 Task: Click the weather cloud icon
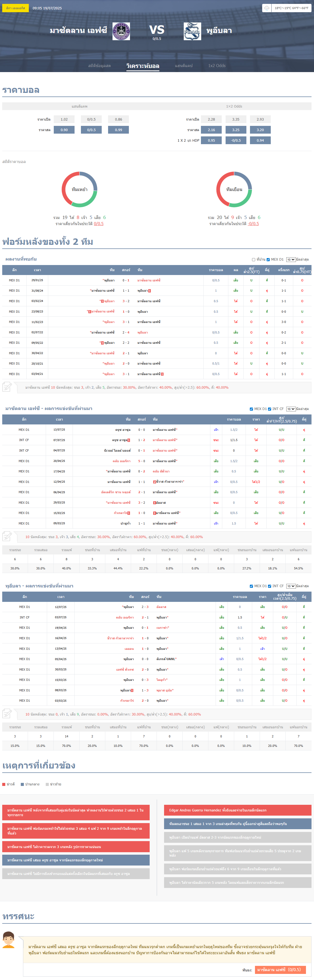coord(267,8)
